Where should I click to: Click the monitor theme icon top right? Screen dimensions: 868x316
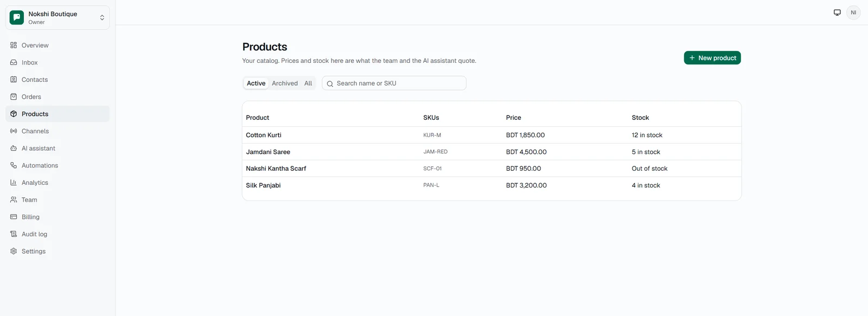(837, 12)
